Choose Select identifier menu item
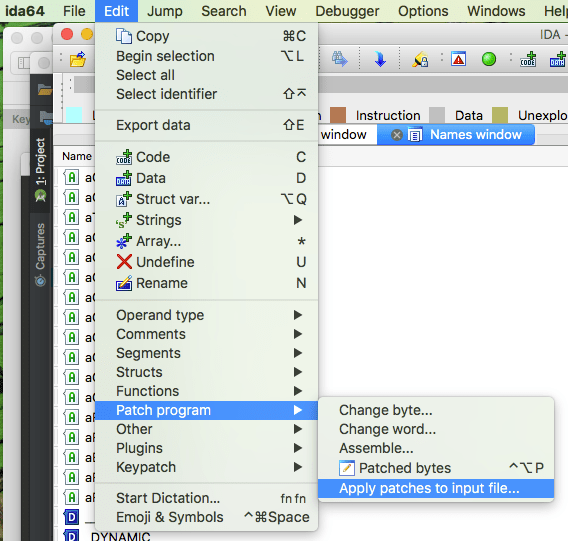 206,94
